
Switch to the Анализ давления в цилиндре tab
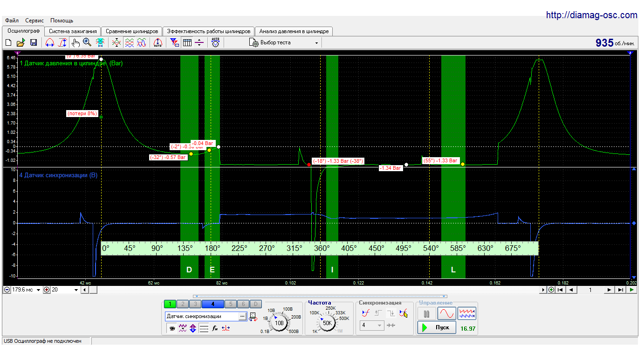[294, 31]
